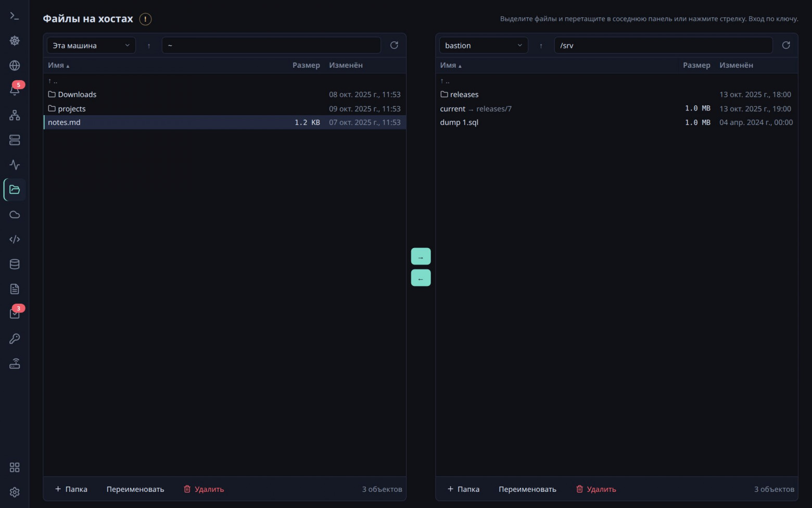Click the warning icon beside Файлы на хостах

point(145,19)
